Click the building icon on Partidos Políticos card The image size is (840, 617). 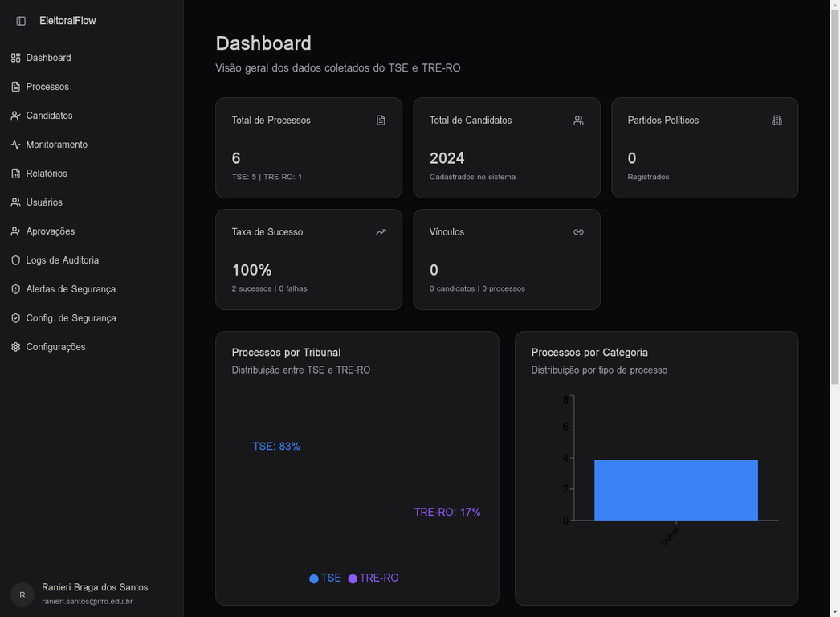[x=776, y=120]
